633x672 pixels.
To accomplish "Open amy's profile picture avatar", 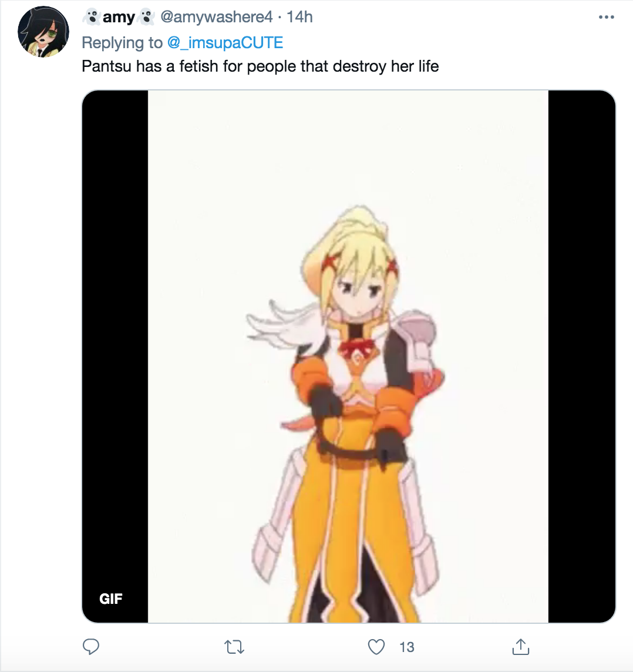I will (43, 32).
